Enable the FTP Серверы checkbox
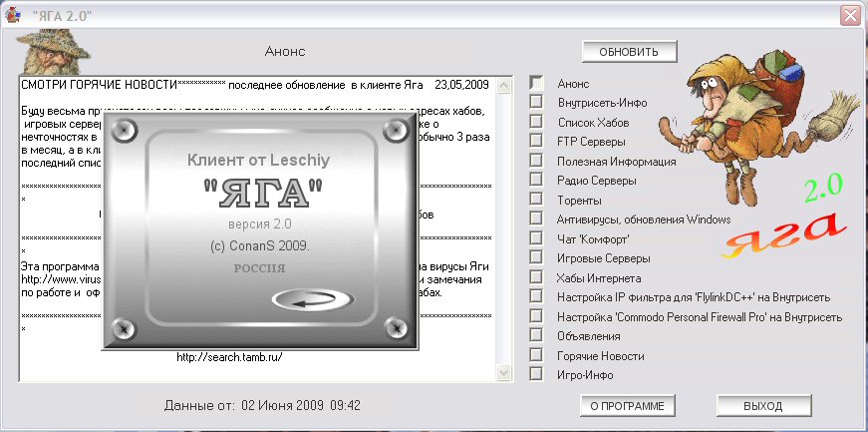The image size is (868, 432). coord(536,141)
